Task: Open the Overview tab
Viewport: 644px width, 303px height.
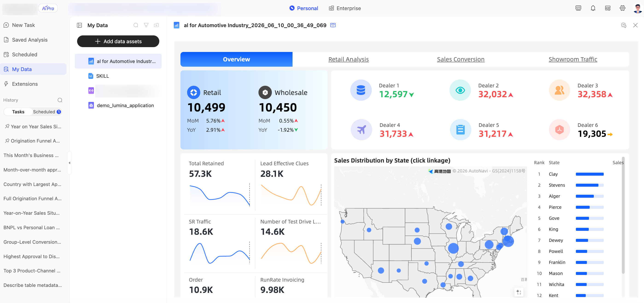Action: (x=236, y=59)
